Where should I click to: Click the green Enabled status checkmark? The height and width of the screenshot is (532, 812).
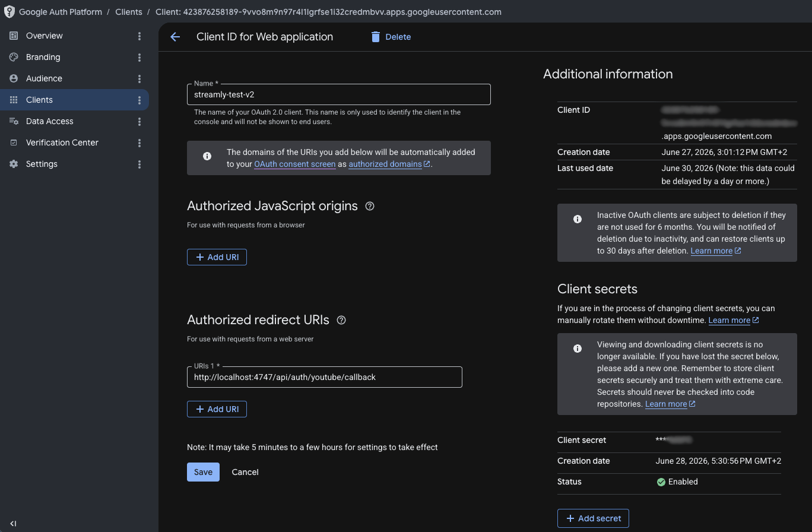(661, 482)
